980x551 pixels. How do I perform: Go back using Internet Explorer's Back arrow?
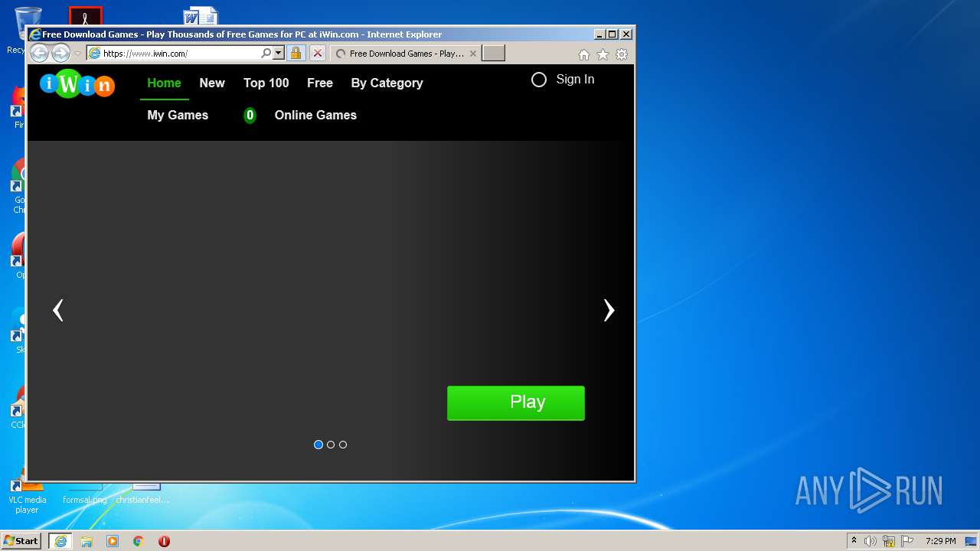point(39,53)
